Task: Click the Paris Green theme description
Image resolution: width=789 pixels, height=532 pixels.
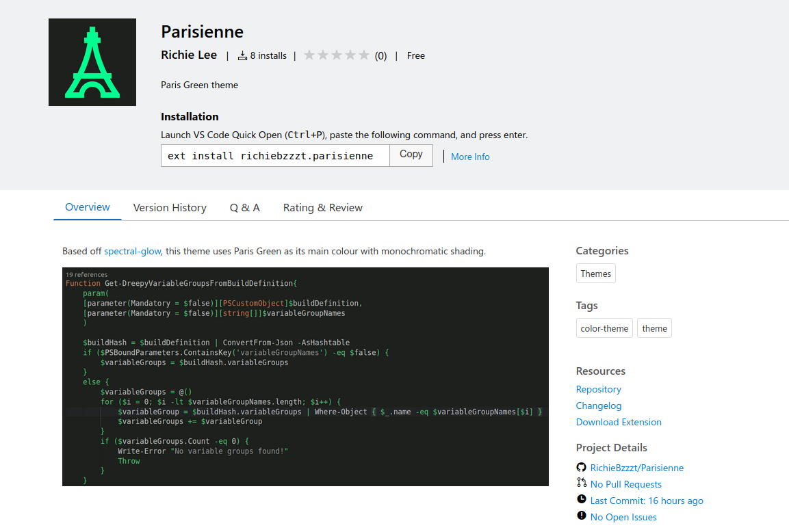Action: click(x=199, y=85)
